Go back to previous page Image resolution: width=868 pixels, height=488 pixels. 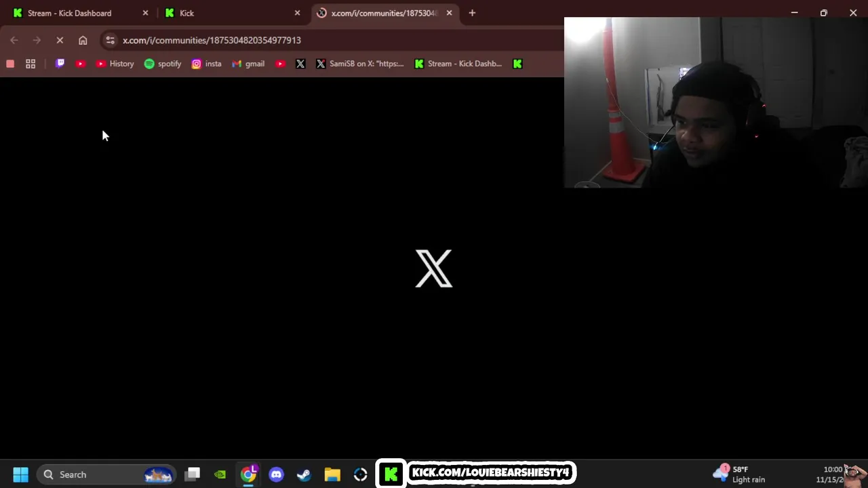[x=14, y=40]
